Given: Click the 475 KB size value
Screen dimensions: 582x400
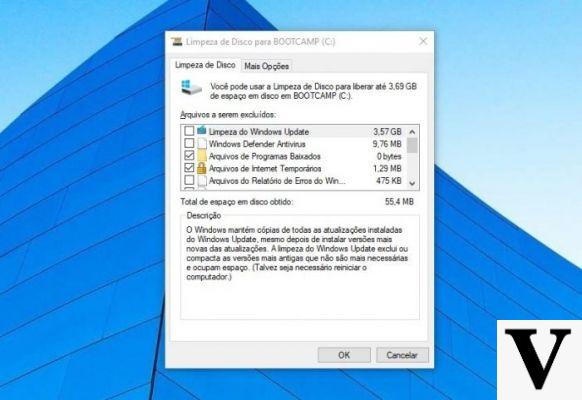Looking at the screenshot, I should (x=389, y=181).
